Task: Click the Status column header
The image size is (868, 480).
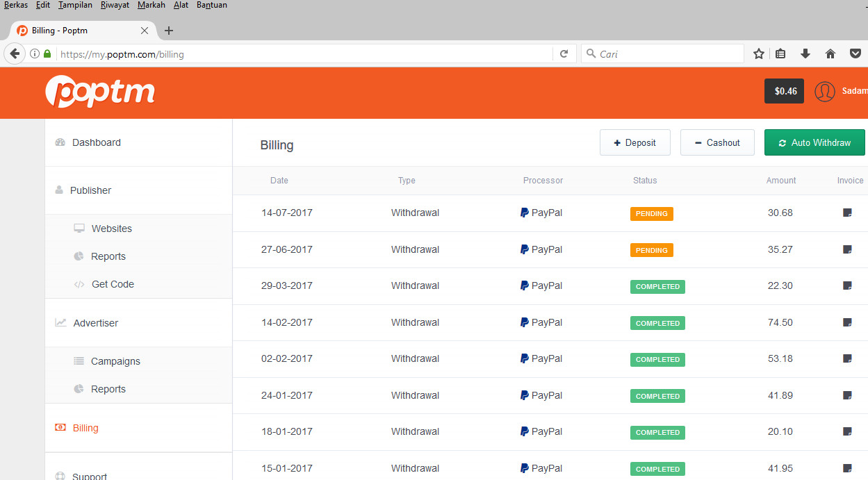Action: 645,180
